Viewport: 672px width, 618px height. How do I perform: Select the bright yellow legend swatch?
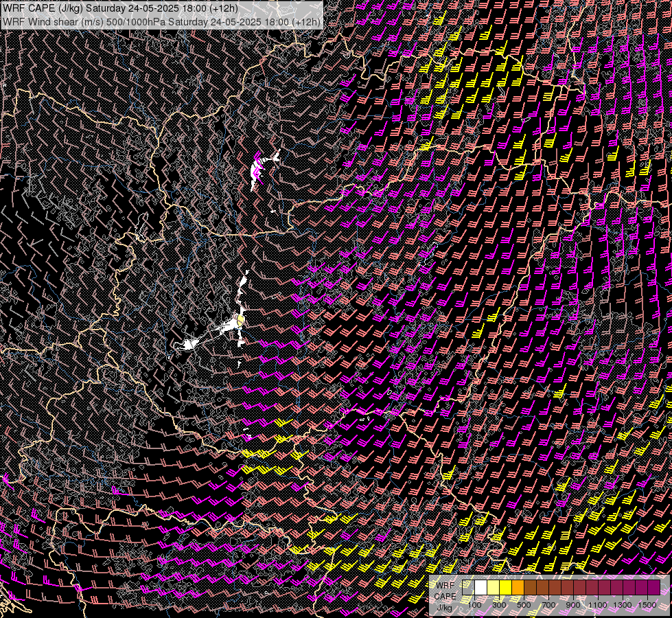[506, 587]
